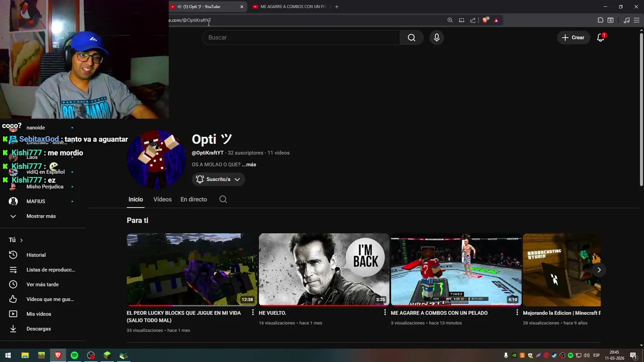
Task: Click the picture-in-picture icon in address bar
Action: pos(461,20)
